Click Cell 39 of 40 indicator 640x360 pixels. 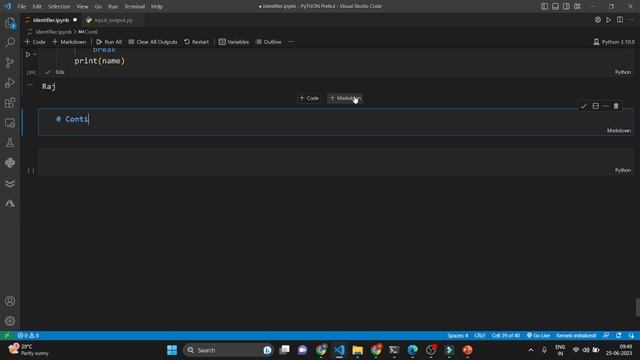pos(506,335)
